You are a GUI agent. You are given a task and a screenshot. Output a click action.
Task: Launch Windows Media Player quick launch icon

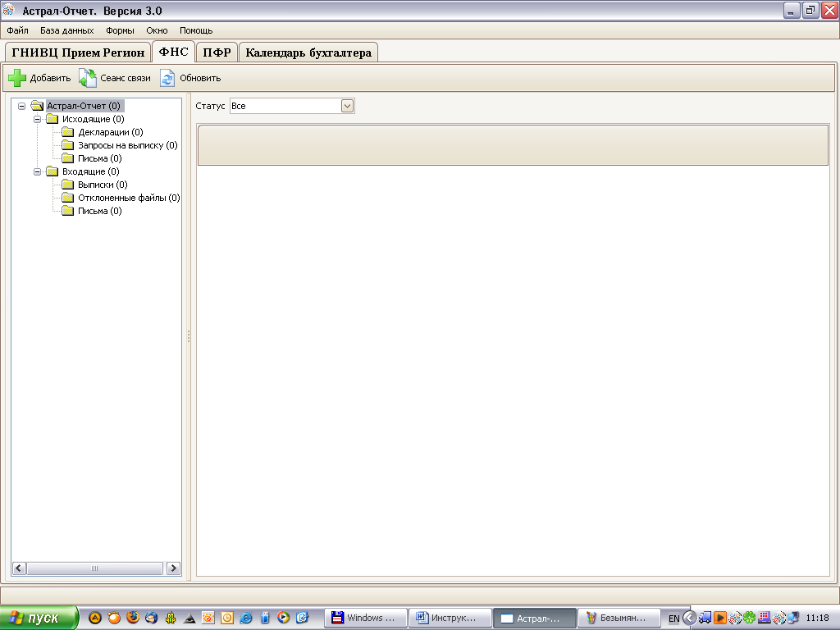click(283, 618)
